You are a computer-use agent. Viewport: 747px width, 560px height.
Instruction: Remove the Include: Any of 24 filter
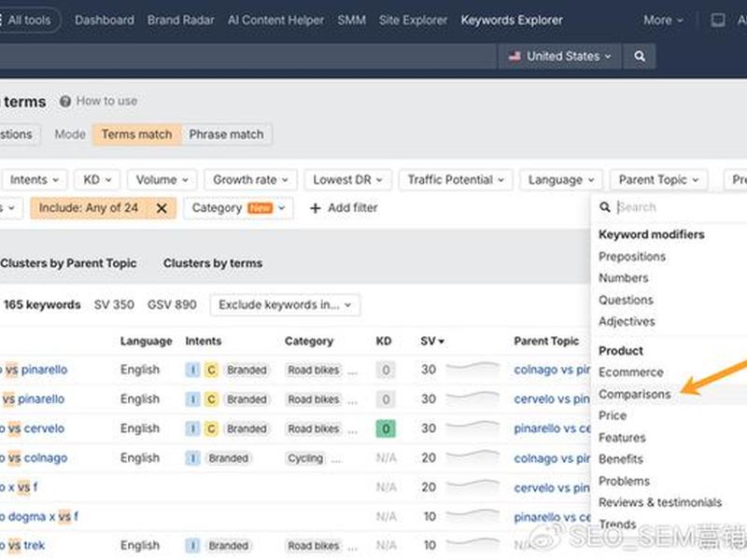point(162,208)
